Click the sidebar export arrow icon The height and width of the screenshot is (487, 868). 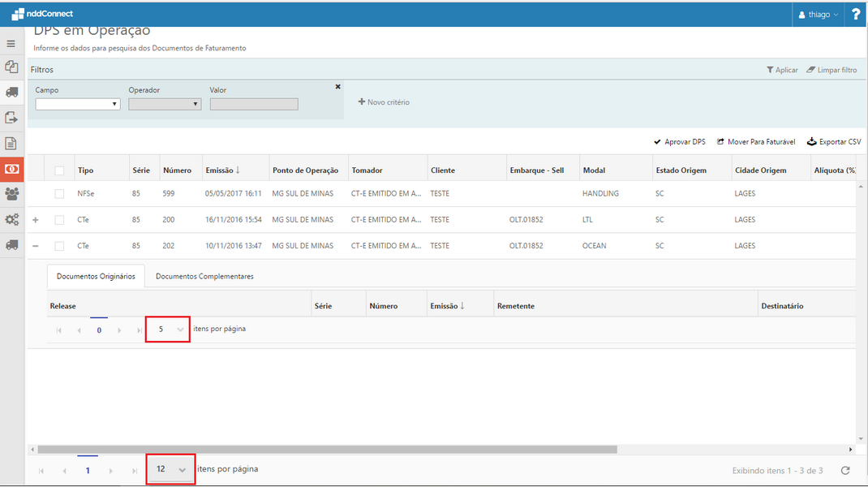pyautogui.click(x=11, y=118)
